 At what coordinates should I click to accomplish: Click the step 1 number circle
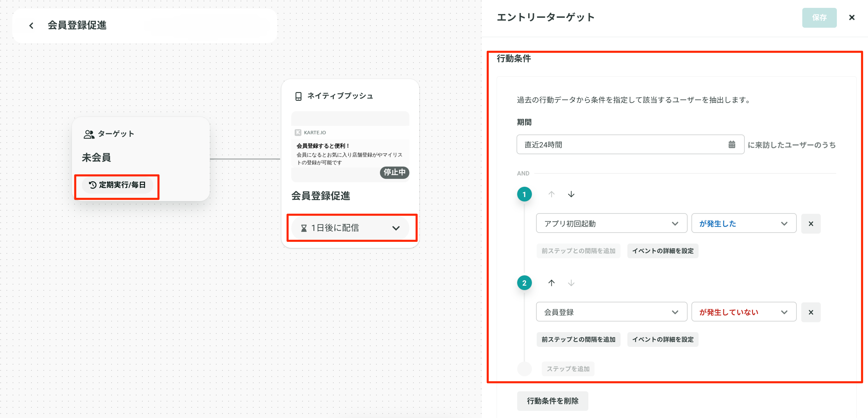click(x=524, y=194)
